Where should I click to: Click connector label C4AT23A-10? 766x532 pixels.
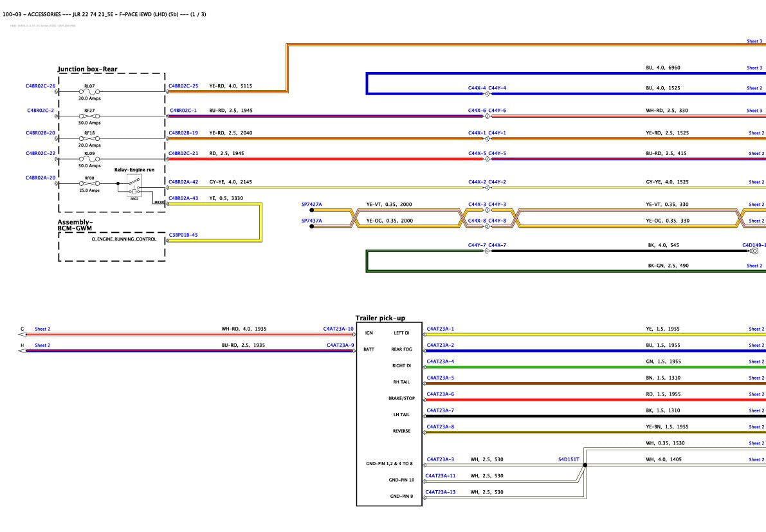coord(338,329)
